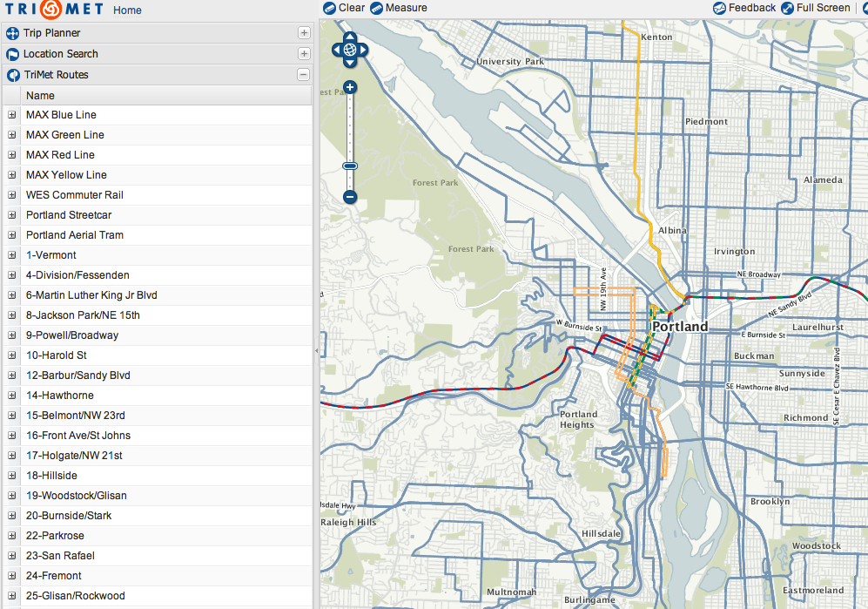This screenshot has height=609, width=868.
Task: Click the TriMet logo
Action: coord(54,10)
